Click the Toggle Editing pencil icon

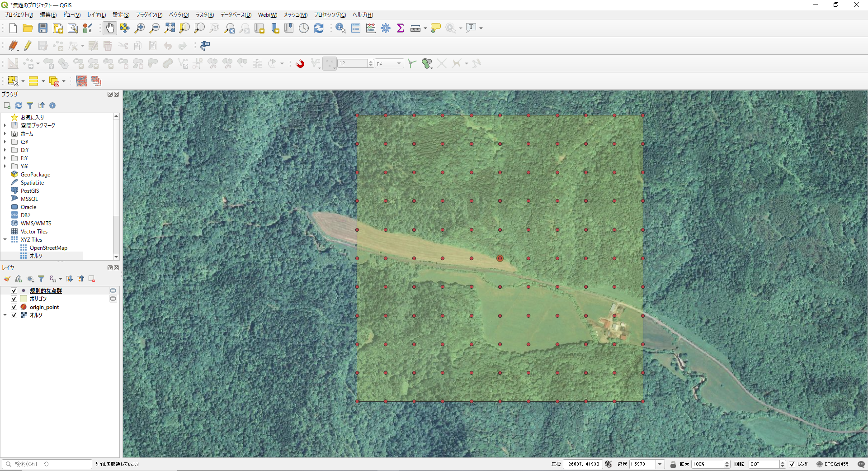pos(28,46)
